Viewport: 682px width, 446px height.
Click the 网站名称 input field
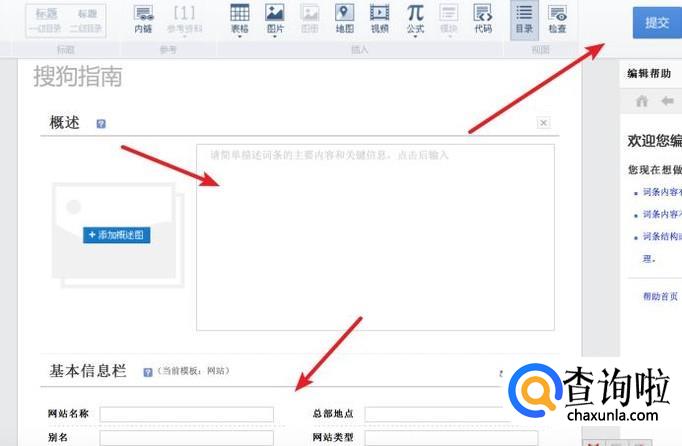187,414
